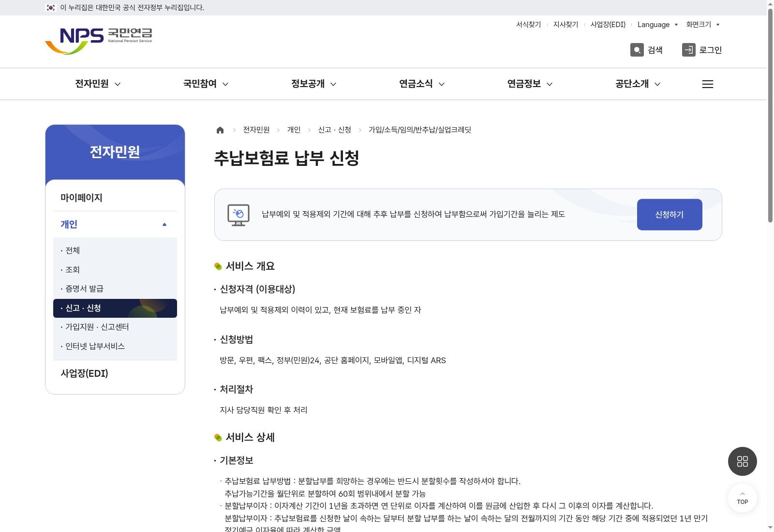Go to home via breadcrumb house icon
The image size is (774, 532).
tap(220, 130)
